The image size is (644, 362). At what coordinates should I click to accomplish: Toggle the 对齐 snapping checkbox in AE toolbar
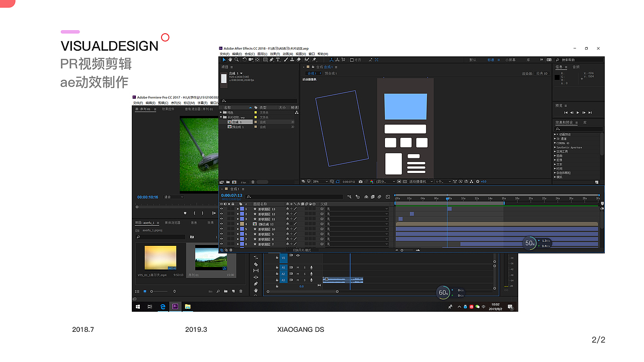click(352, 60)
